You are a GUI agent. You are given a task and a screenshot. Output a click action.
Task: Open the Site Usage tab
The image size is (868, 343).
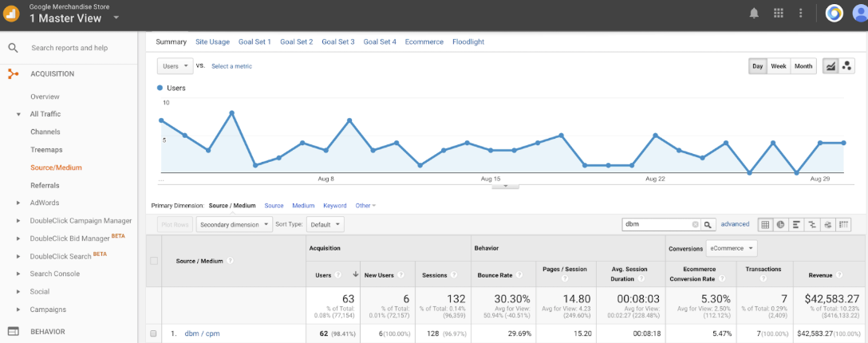click(x=212, y=41)
